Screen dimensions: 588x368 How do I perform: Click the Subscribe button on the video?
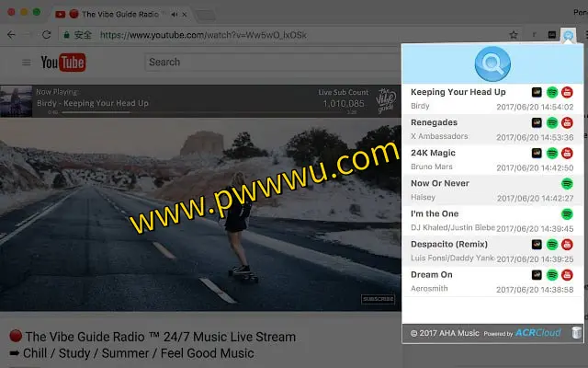tap(378, 299)
